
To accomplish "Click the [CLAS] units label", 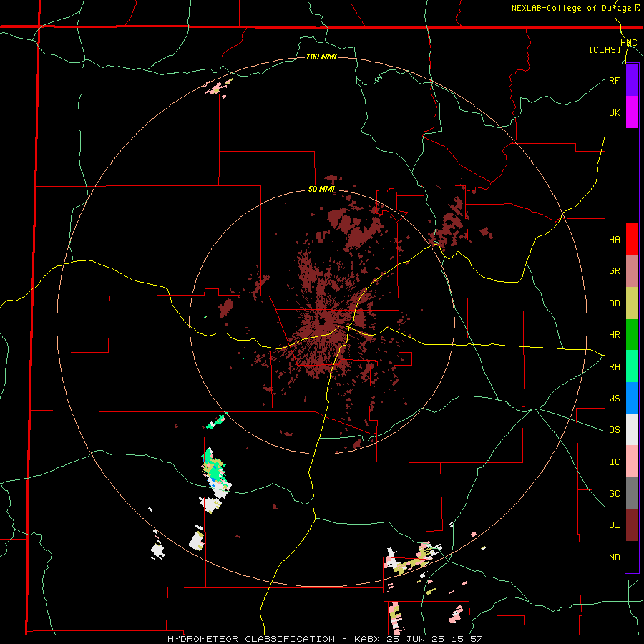I will tap(605, 50).
